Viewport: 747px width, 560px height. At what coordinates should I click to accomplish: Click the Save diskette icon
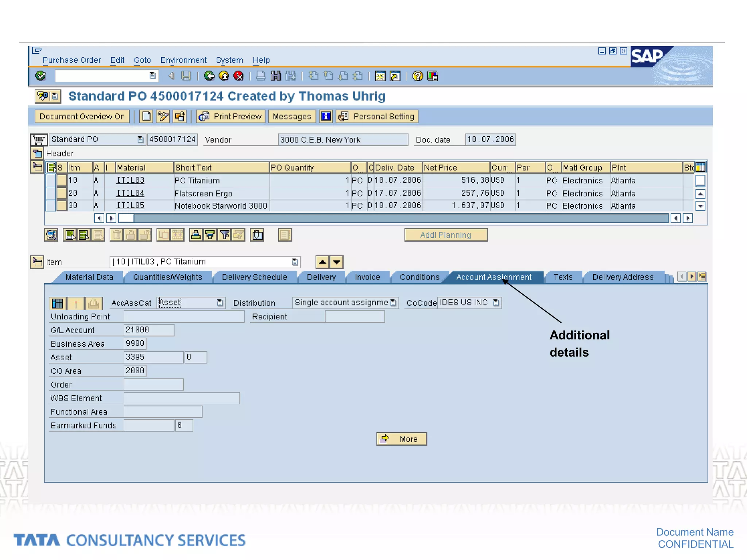tap(186, 76)
